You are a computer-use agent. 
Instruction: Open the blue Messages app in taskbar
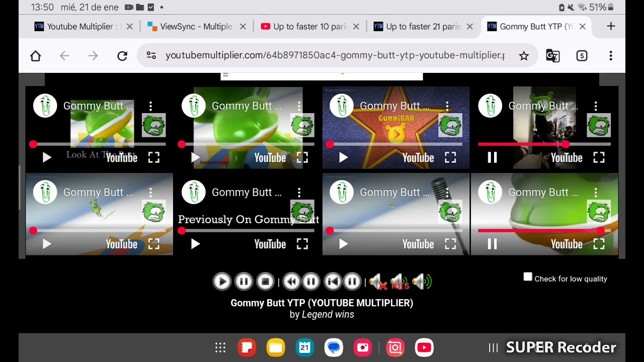click(334, 347)
